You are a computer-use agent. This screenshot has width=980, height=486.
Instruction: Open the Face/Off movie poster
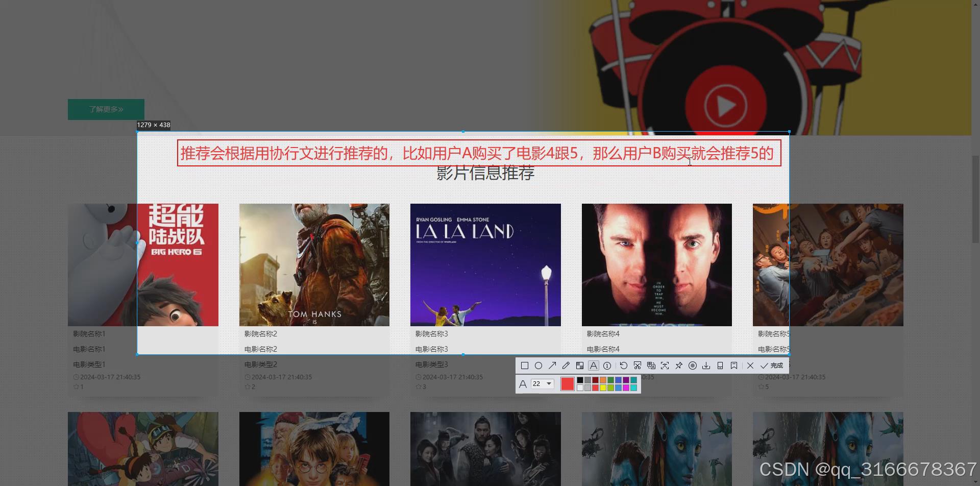[657, 265]
